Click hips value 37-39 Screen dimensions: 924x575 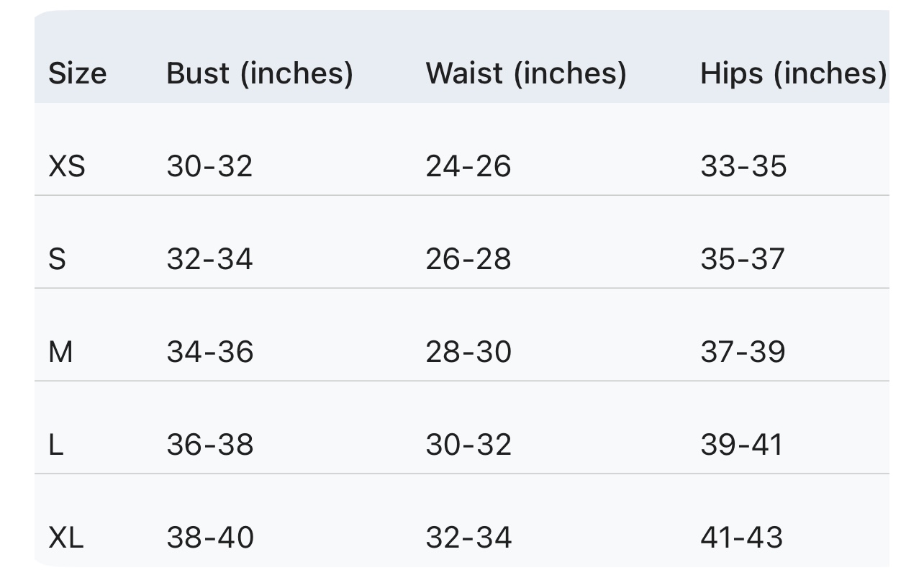click(743, 352)
